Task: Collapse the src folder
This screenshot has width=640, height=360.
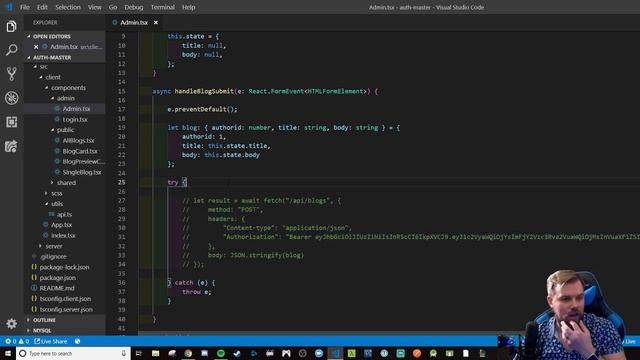Action: tap(43, 67)
